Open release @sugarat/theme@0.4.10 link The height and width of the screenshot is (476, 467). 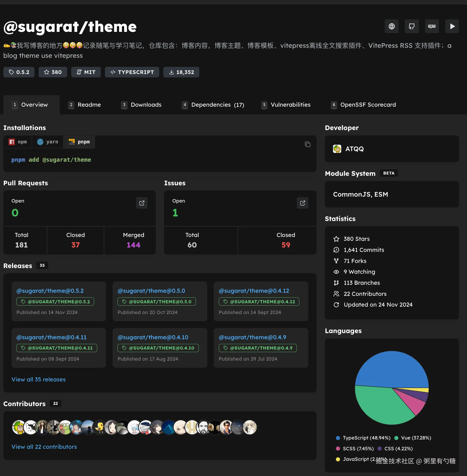pos(153,337)
